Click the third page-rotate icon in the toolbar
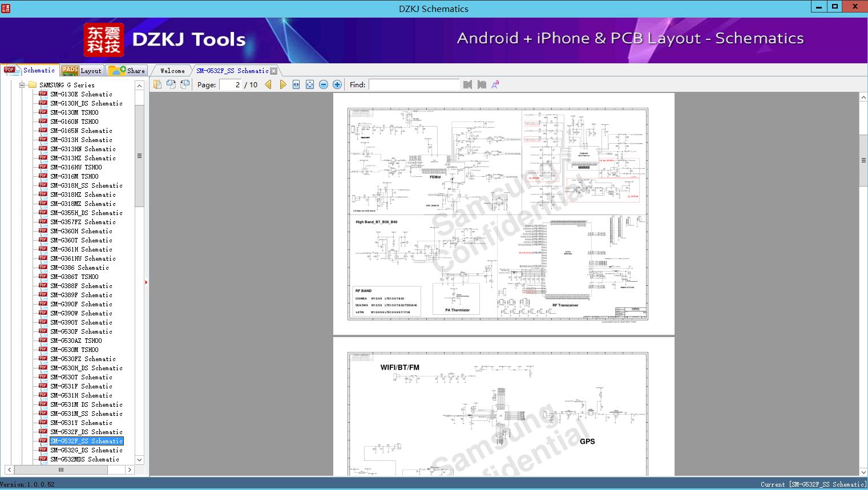868x490 pixels. (x=185, y=84)
